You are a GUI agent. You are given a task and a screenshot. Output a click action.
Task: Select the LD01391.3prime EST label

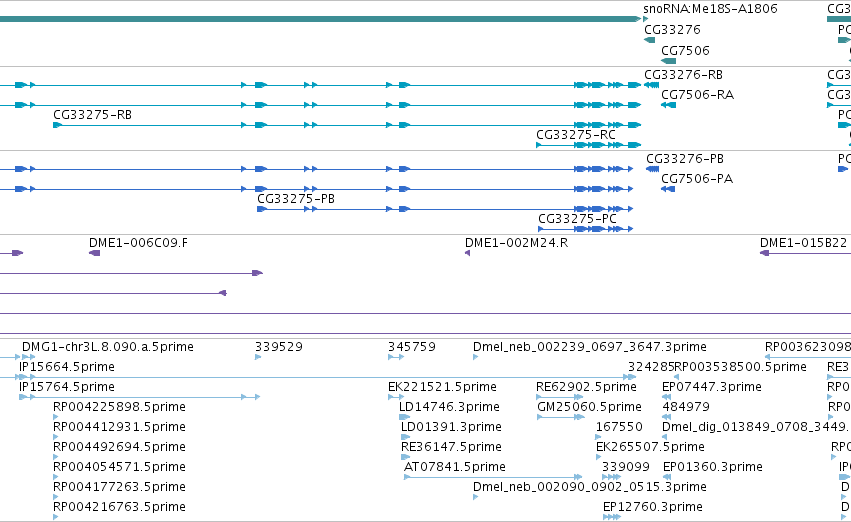451,428
